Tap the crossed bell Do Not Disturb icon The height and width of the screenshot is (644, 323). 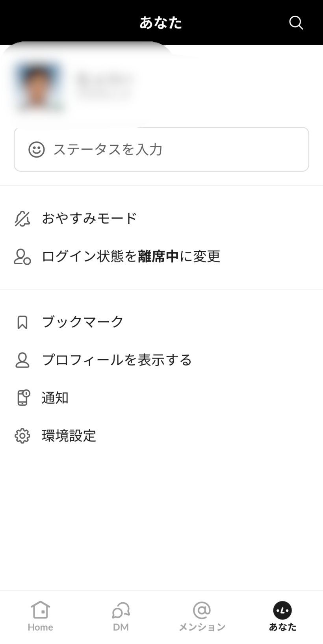point(22,219)
